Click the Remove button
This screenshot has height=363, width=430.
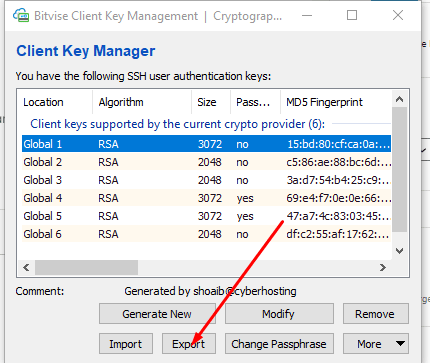376,314
